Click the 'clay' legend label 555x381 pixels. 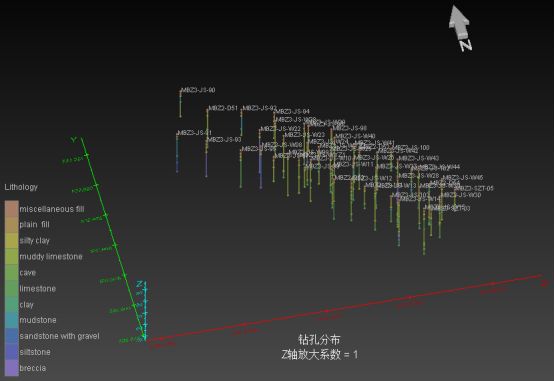[27, 305]
